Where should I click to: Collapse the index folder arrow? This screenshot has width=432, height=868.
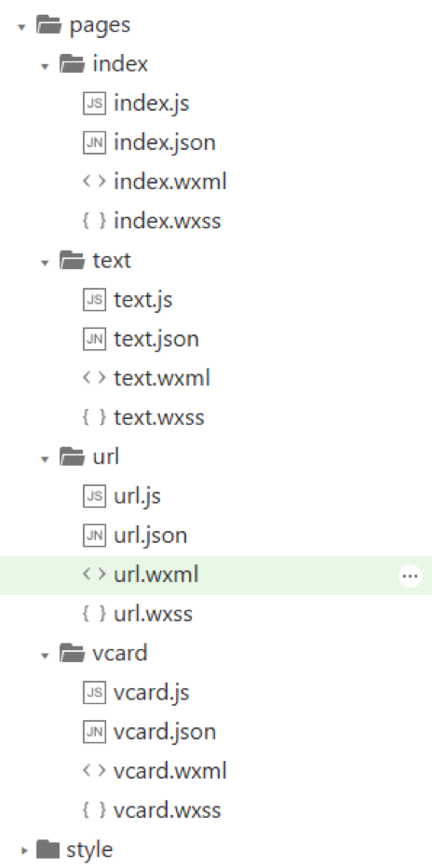(45, 66)
